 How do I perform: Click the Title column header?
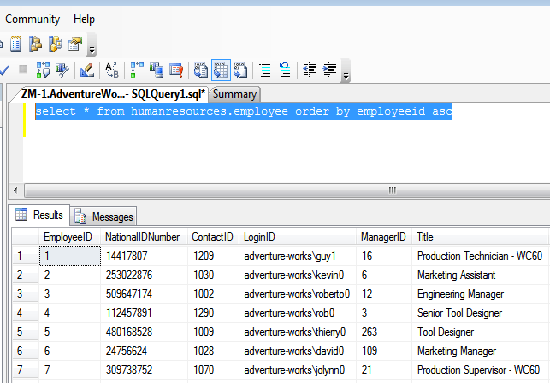[x=481, y=237]
